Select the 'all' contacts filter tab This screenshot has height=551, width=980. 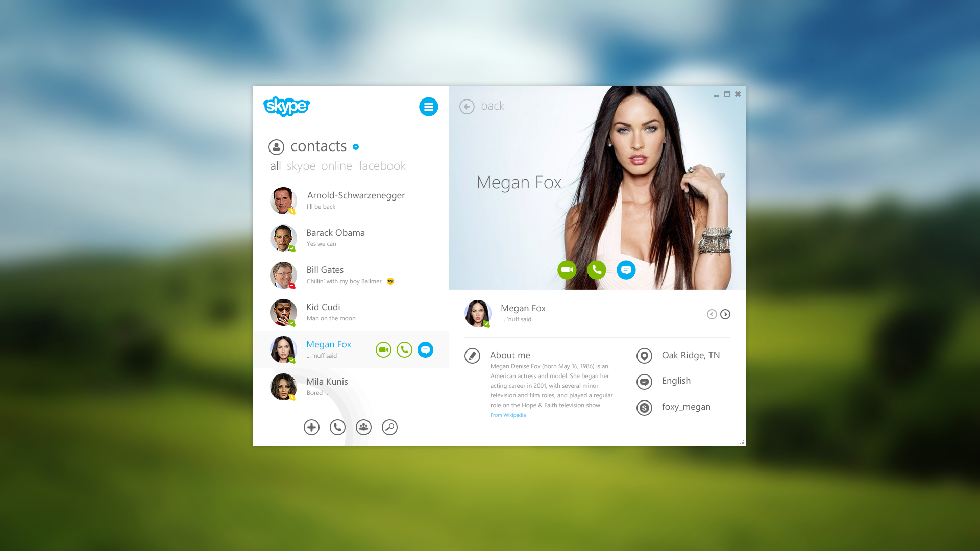click(275, 165)
